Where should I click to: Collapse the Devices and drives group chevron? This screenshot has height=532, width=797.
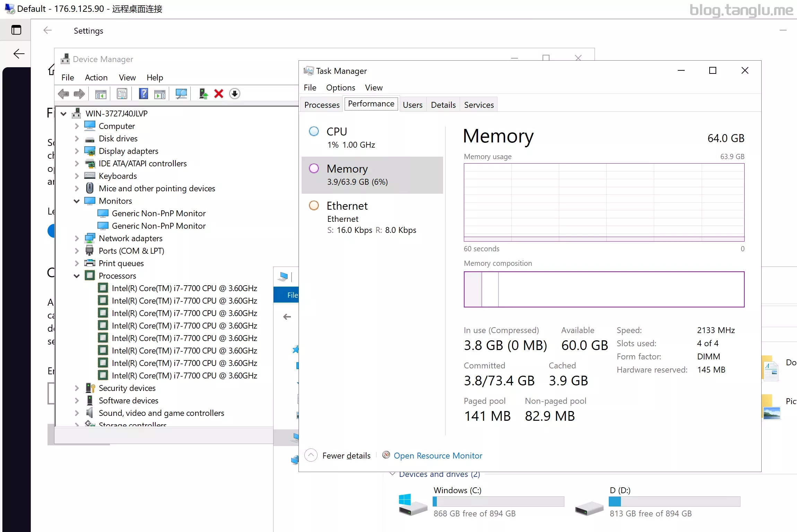click(392, 474)
